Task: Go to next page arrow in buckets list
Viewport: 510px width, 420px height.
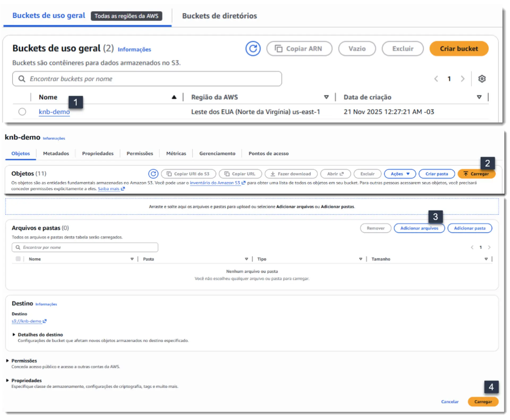Action: [x=463, y=79]
